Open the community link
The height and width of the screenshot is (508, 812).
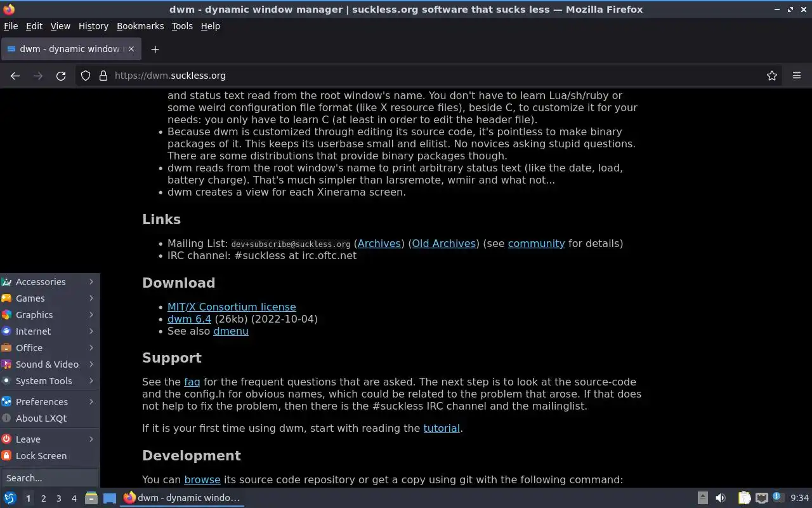(536, 243)
